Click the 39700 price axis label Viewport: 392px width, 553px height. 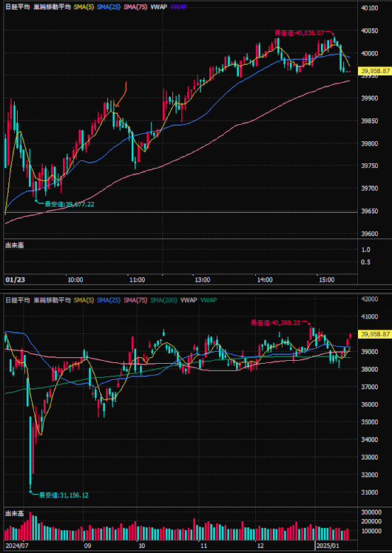coord(370,189)
